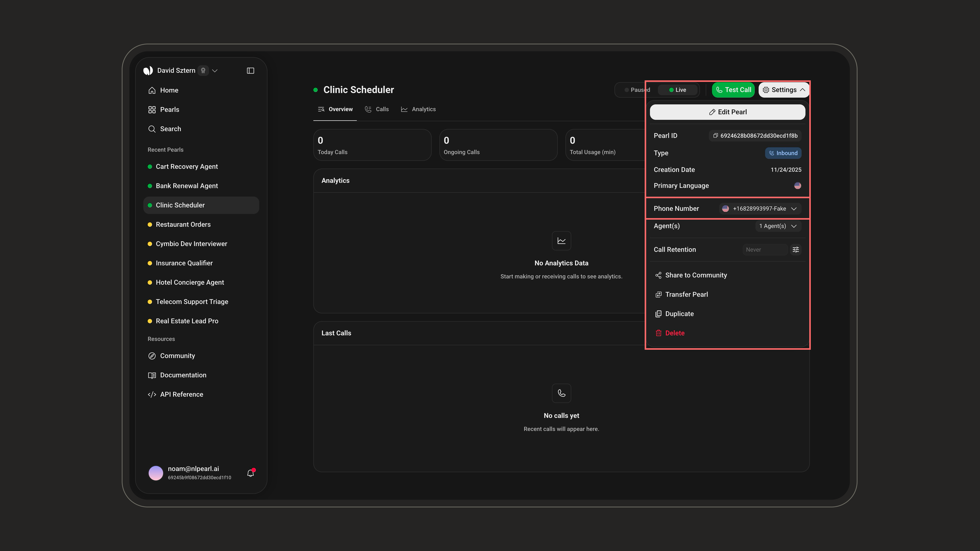Viewport: 980px width, 551px height.
Task: Open the Restaurant Orders pearl
Action: pyautogui.click(x=201, y=225)
